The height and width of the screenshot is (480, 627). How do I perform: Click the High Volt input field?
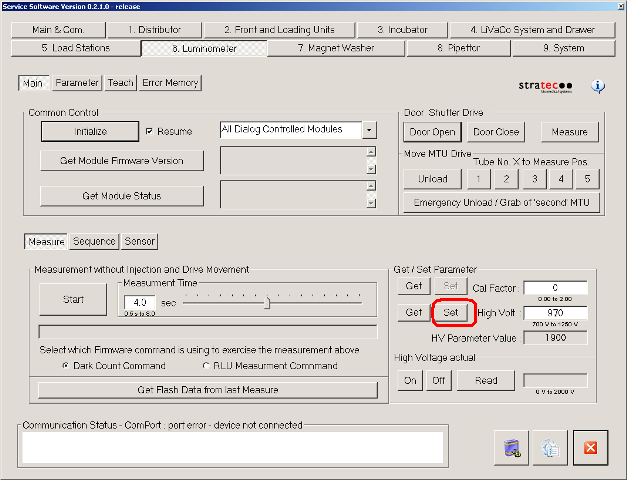pos(554,313)
